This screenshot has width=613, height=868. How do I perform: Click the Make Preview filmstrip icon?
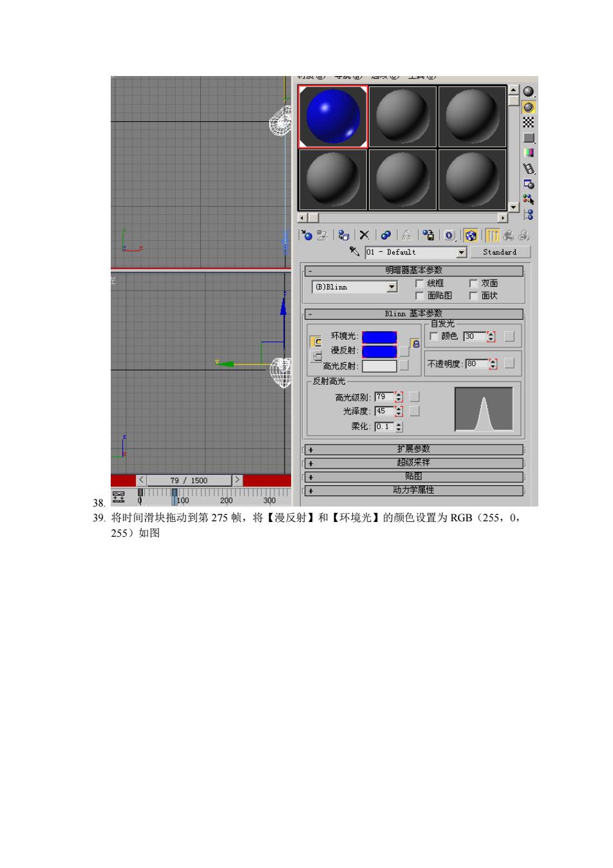529,169
